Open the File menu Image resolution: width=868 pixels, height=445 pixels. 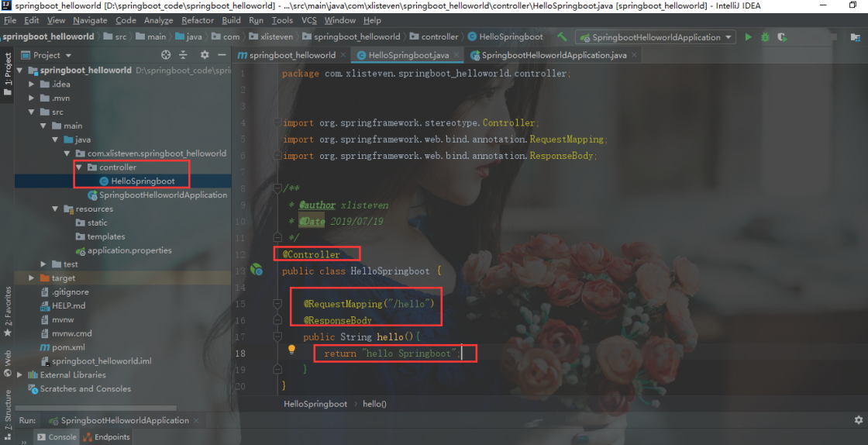(10, 20)
